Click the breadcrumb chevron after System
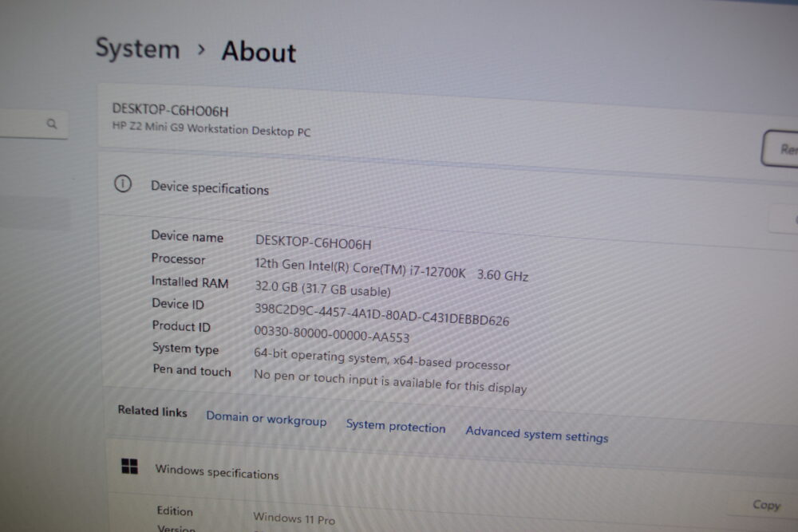 click(x=202, y=49)
